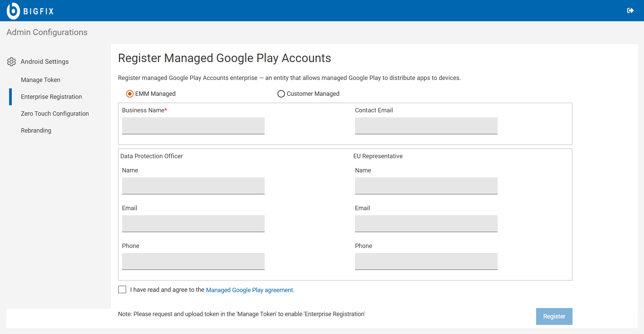
Task: Open the Managed Google Play agreement link
Action: tap(250, 290)
